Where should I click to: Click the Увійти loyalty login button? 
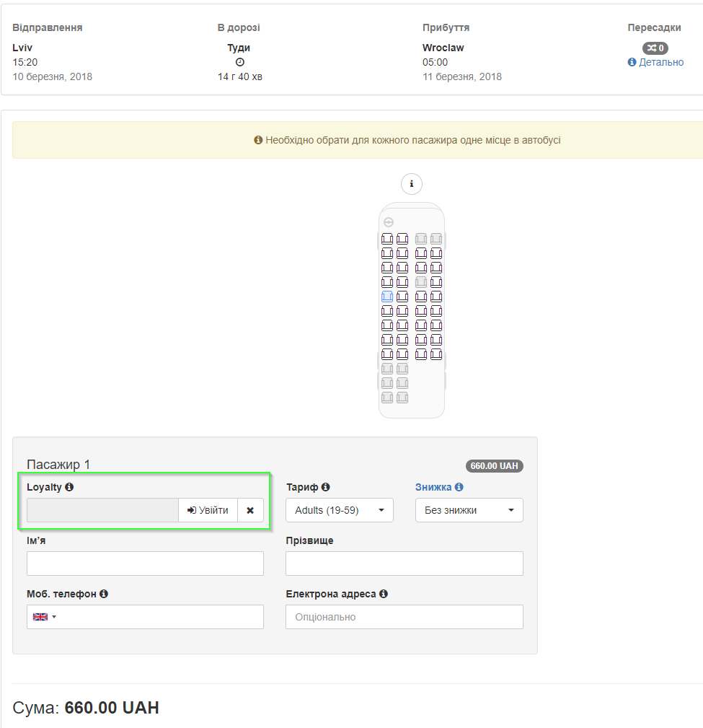pyautogui.click(x=208, y=510)
